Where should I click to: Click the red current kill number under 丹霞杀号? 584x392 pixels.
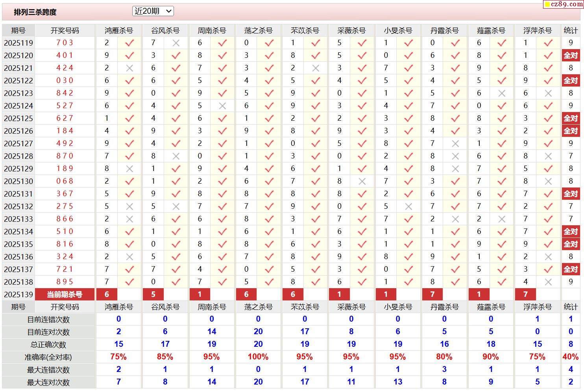point(432,294)
